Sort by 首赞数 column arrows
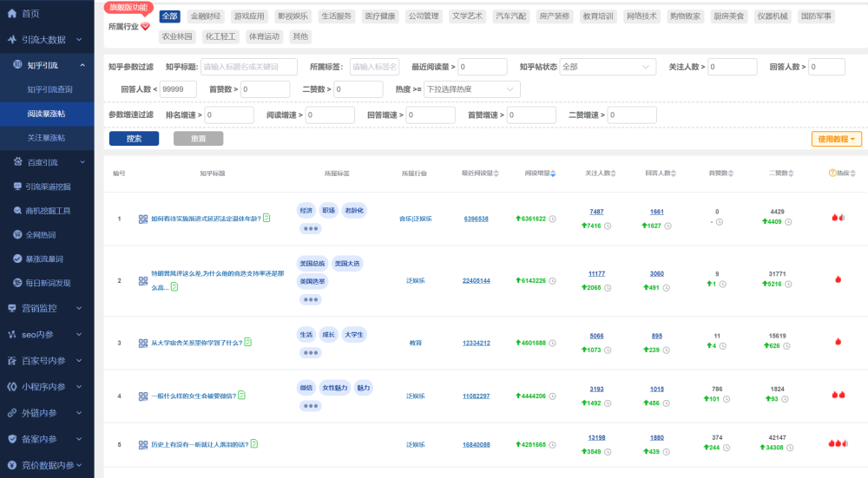 click(x=731, y=174)
